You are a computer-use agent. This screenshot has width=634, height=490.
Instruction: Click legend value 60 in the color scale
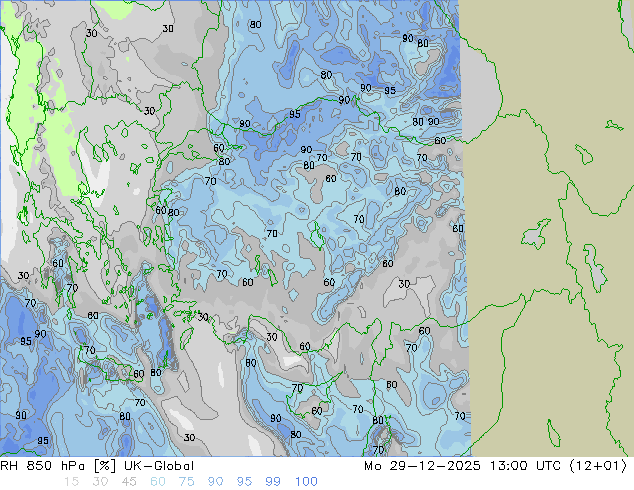pyautogui.click(x=158, y=482)
